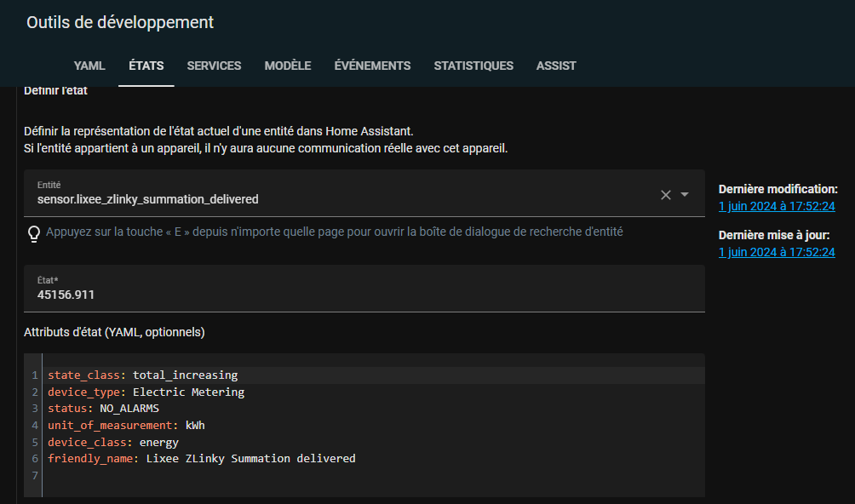Select the unit_of_measurement line in editor
Image resolution: width=855 pixels, height=504 pixels.
[x=373, y=426]
